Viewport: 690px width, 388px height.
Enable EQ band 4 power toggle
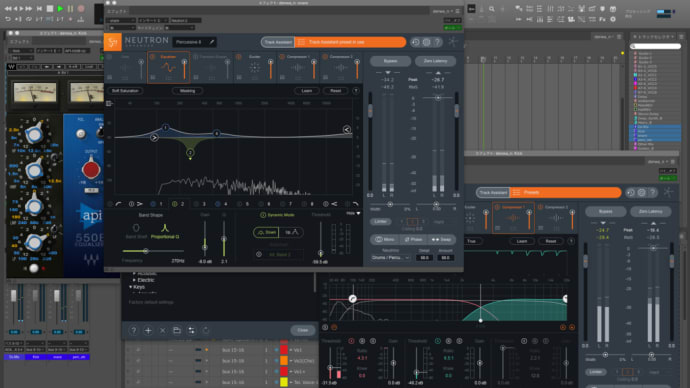pyautogui.click(x=217, y=204)
